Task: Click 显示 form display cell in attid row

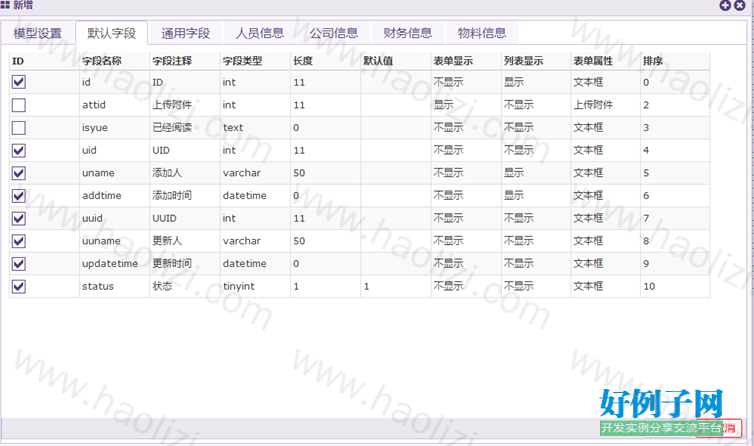Action: tap(465, 105)
